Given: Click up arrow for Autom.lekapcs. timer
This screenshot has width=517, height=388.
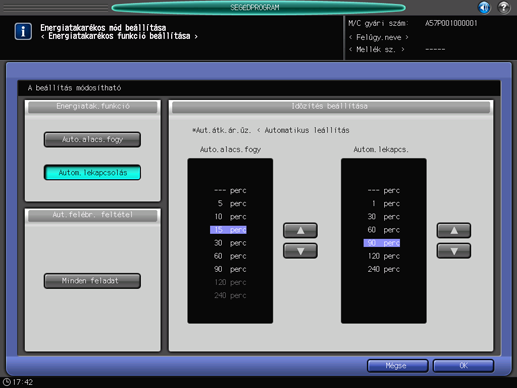Looking at the screenshot, I should [x=454, y=230].
